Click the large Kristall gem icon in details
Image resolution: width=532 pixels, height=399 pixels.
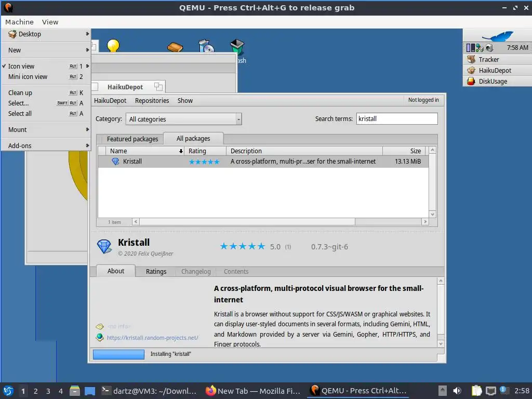104,247
